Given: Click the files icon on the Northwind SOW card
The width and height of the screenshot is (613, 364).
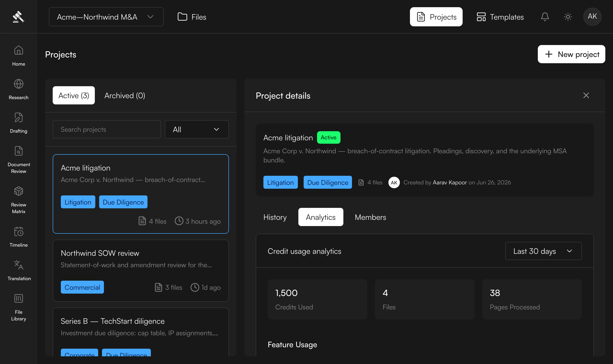Looking at the screenshot, I should coord(159,287).
